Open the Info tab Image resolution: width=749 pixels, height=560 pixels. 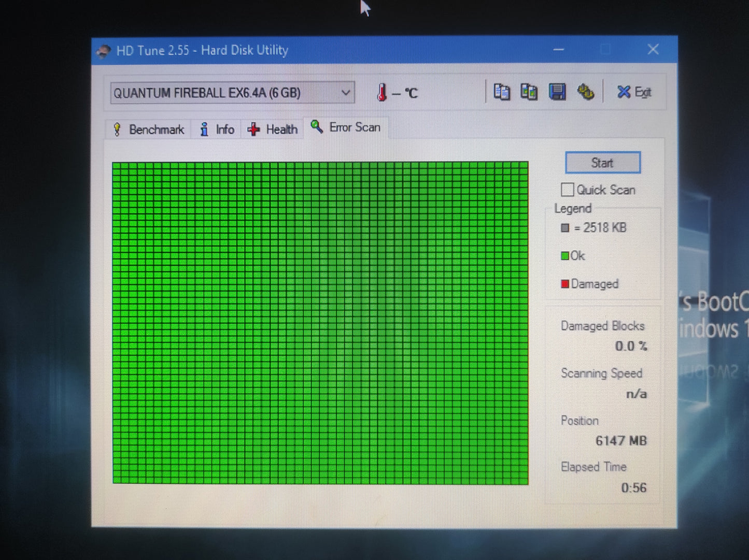pyautogui.click(x=224, y=129)
